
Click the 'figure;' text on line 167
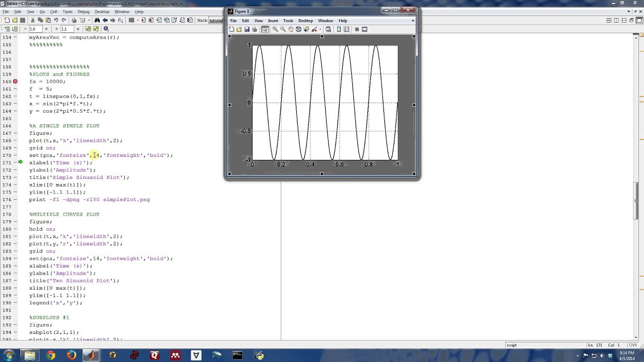pyautogui.click(x=40, y=133)
